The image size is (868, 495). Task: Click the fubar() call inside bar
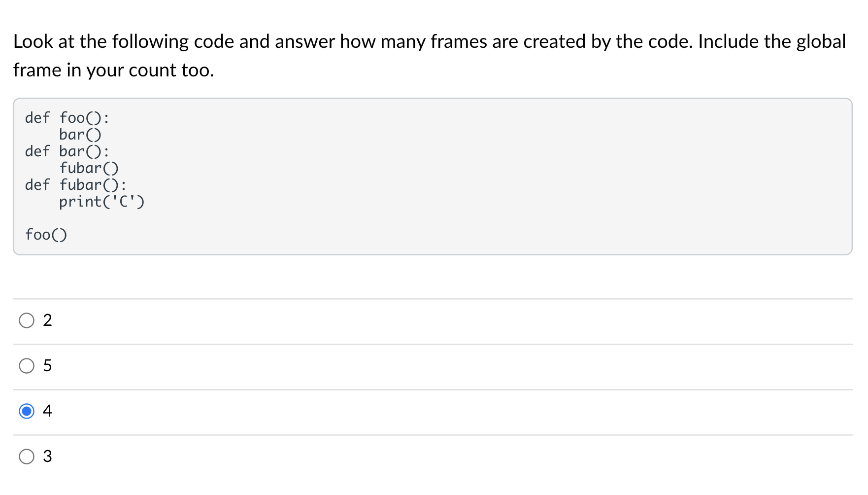pos(89,168)
